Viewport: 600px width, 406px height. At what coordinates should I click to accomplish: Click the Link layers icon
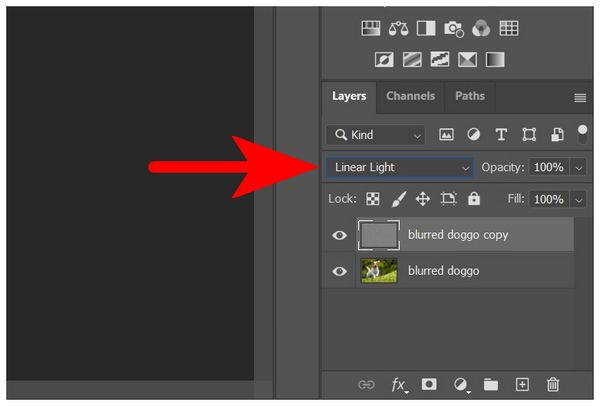coord(366,385)
